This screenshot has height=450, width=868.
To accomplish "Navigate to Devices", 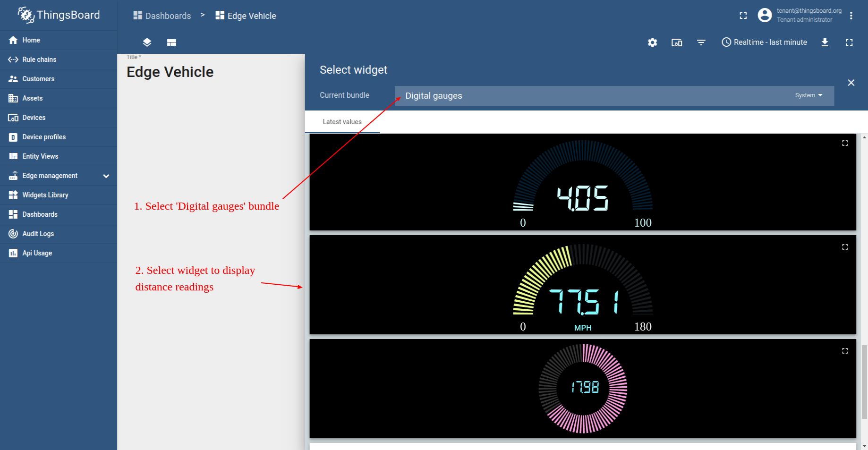I will click(59, 118).
